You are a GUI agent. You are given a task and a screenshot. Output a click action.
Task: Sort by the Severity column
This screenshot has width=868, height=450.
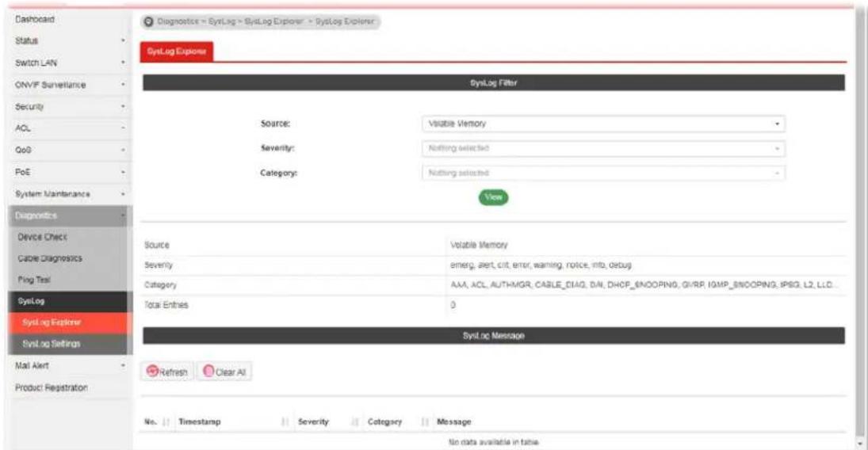pyautogui.click(x=327, y=421)
